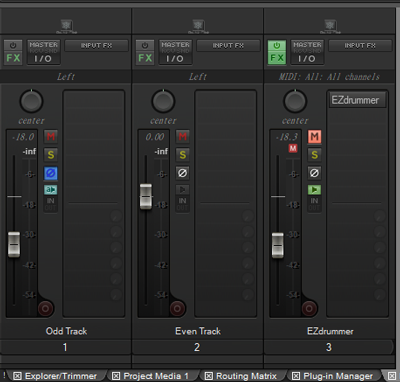
Task: Open routing I/O for Even Track
Action: pyautogui.click(x=175, y=52)
